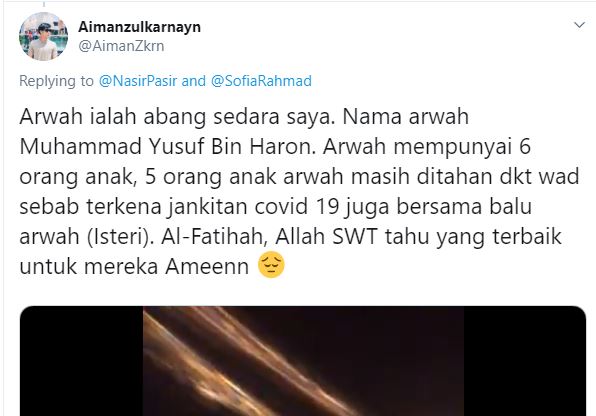Screen dimensions: 596x416
Task: Click the word 'Ameenn' before the emoji
Action: click(x=207, y=266)
